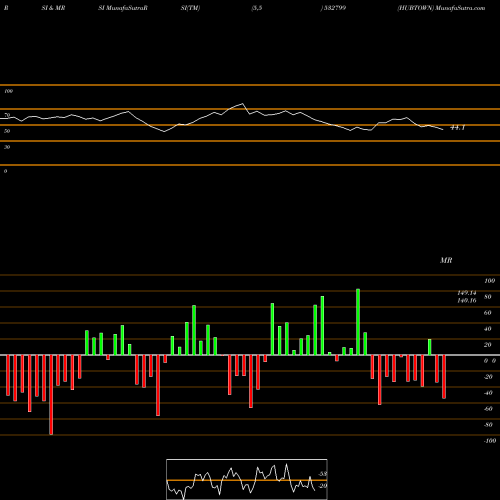Click the RSI 0 level label
Viewport: 500px width, 500px height.
pos(5,171)
